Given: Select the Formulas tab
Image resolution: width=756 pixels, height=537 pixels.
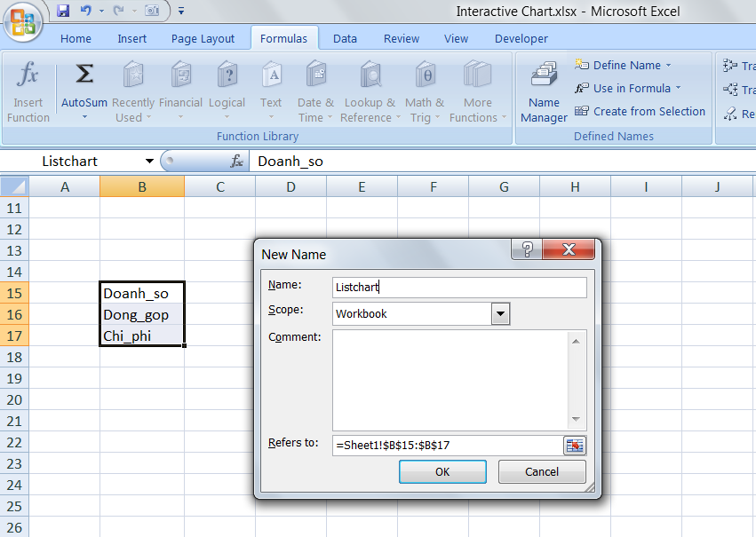Looking at the screenshot, I should 284,38.
